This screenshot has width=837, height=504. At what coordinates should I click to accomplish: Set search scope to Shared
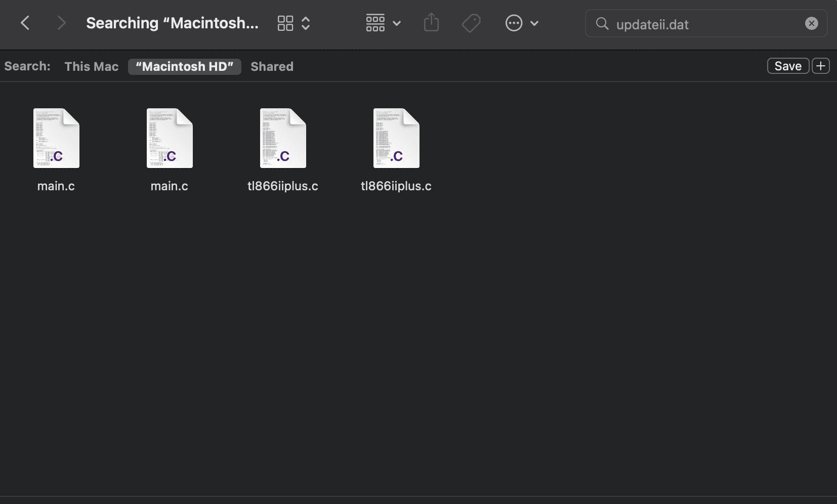(x=272, y=66)
